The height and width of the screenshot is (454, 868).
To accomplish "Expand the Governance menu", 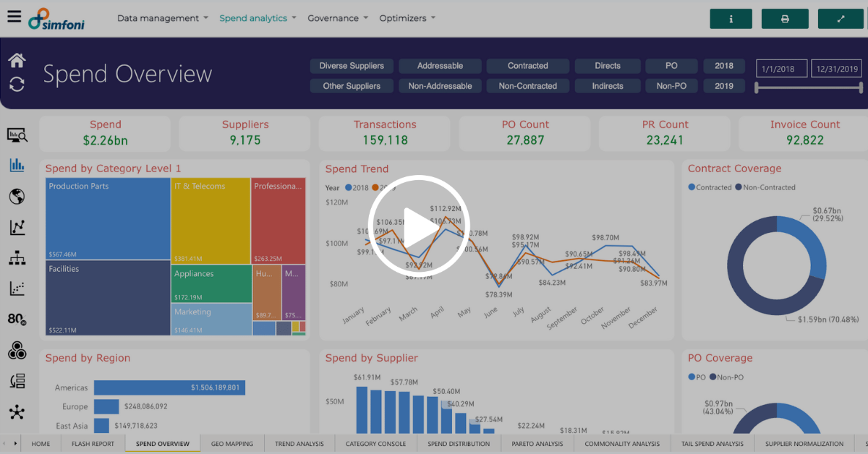I will [333, 18].
